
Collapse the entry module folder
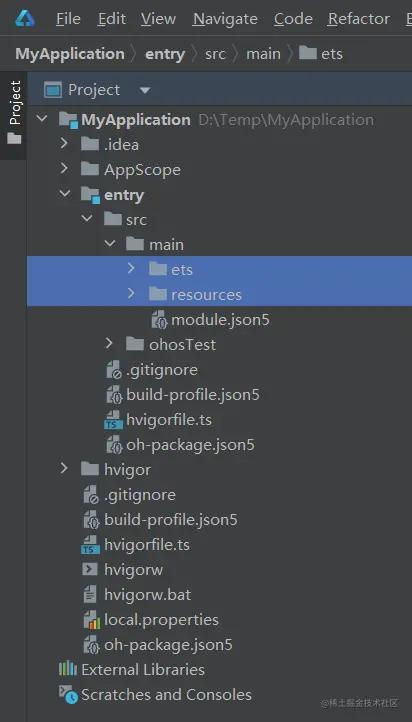pos(64,194)
